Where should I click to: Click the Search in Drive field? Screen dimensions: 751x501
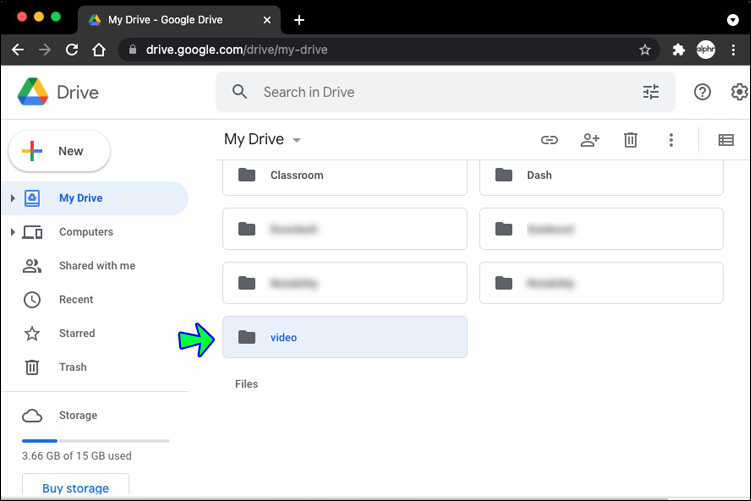[x=440, y=92]
